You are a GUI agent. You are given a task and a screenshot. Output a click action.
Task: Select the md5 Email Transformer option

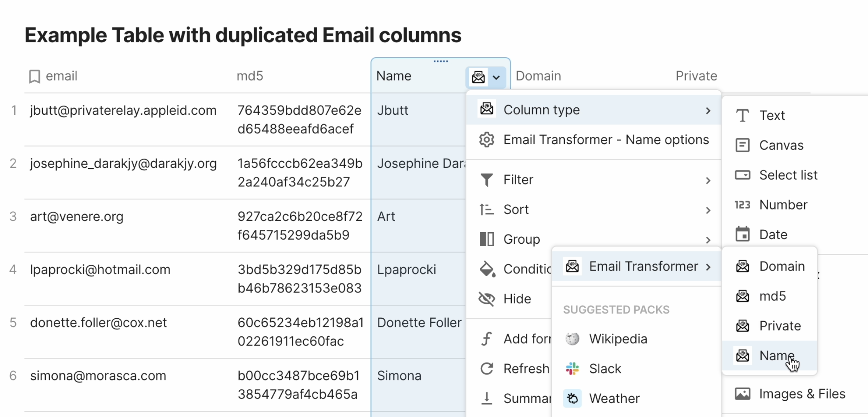point(772,296)
